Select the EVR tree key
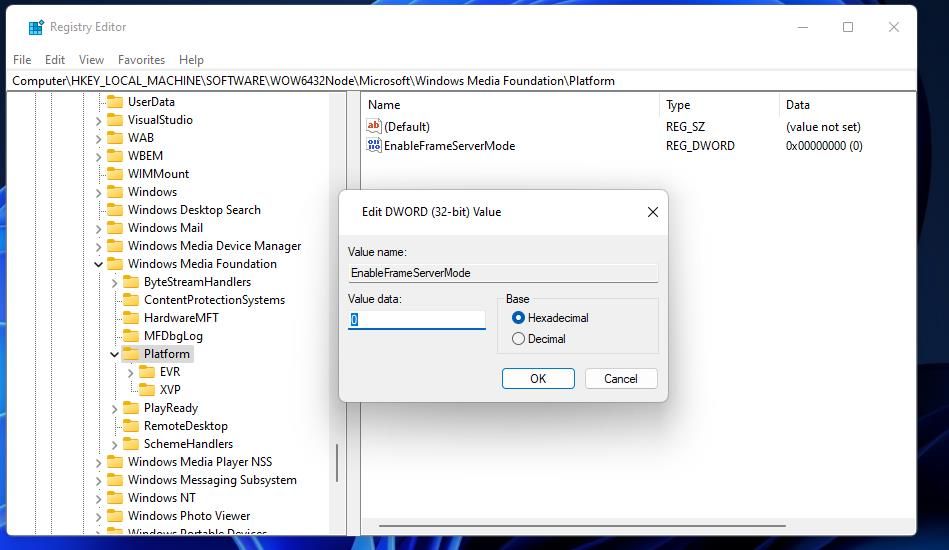Image resolution: width=949 pixels, height=550 pixels. (170, 372)
